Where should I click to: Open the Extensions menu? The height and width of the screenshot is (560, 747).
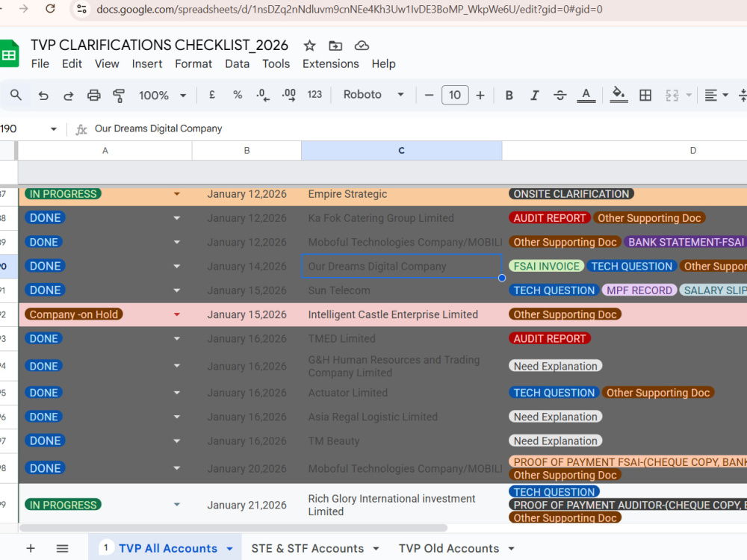click(331, 63)
